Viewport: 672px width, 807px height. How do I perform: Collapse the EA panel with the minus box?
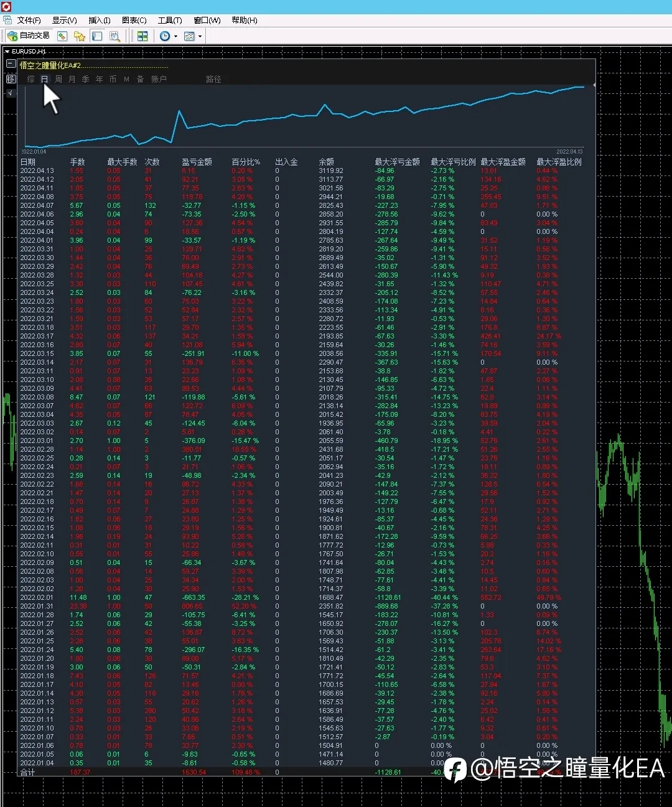(x=11, y=63)
